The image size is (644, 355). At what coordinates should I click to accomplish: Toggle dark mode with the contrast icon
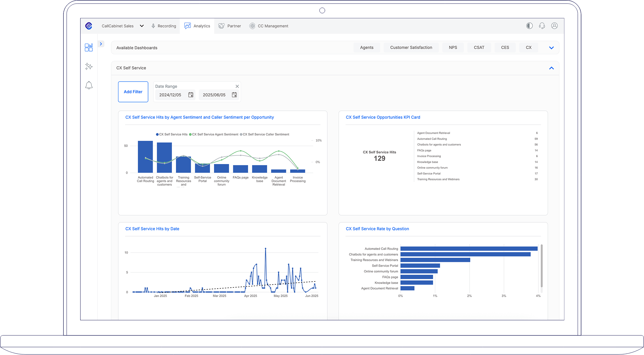[529, 26]
